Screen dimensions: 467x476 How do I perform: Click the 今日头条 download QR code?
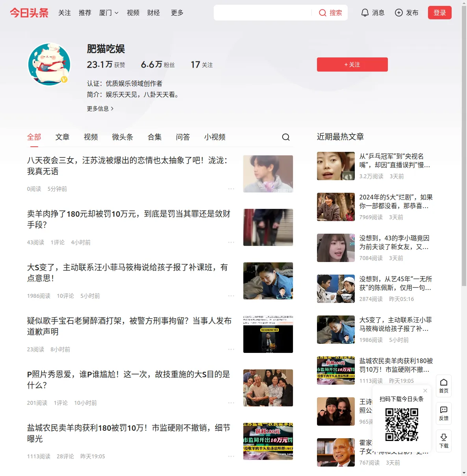[x=402, y=424]
